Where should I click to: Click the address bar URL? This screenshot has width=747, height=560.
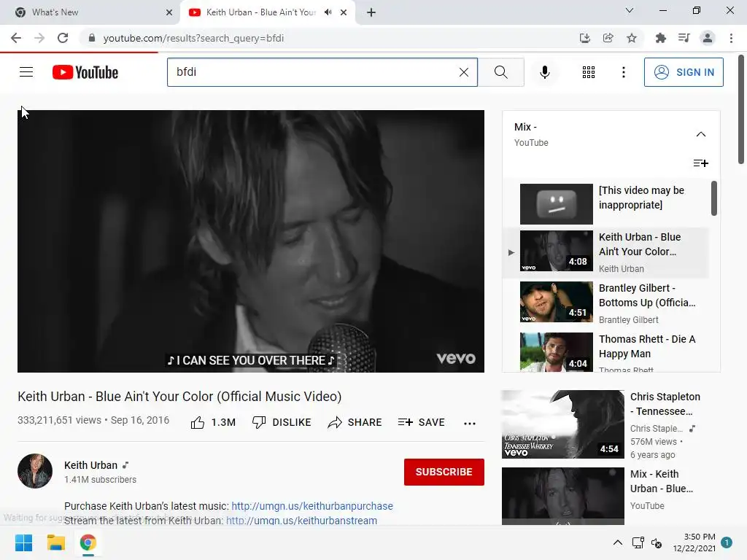193,38
